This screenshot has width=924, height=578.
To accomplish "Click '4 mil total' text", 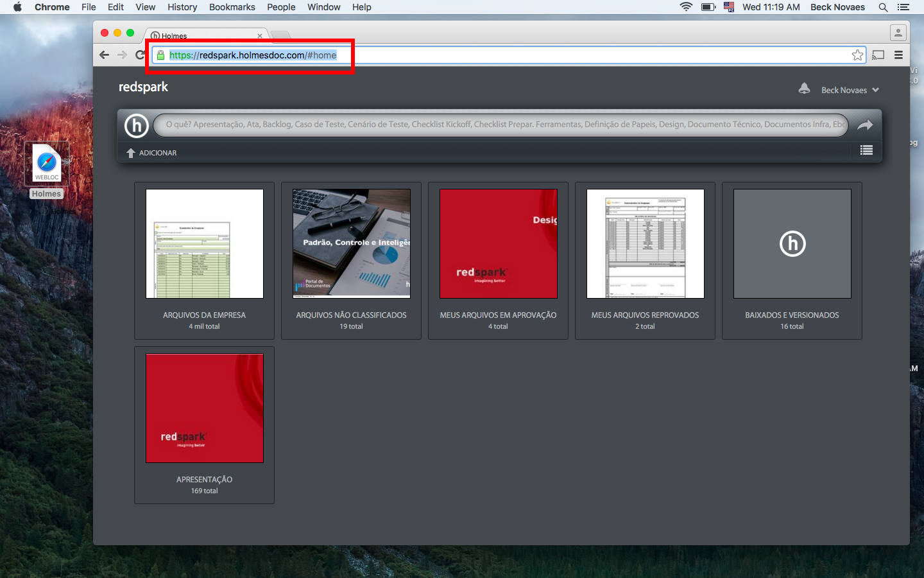I will 204,326.
